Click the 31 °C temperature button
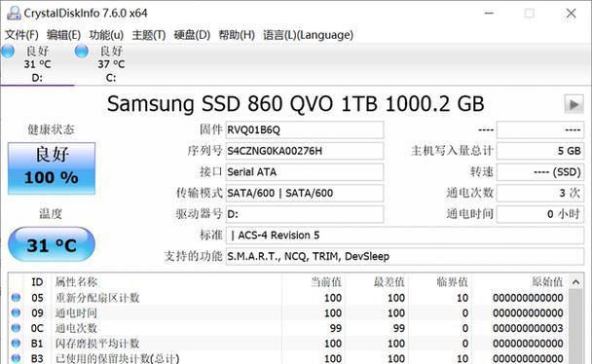Image resolution: width=592 pixels, height=364 pixels. pos(52,244)
